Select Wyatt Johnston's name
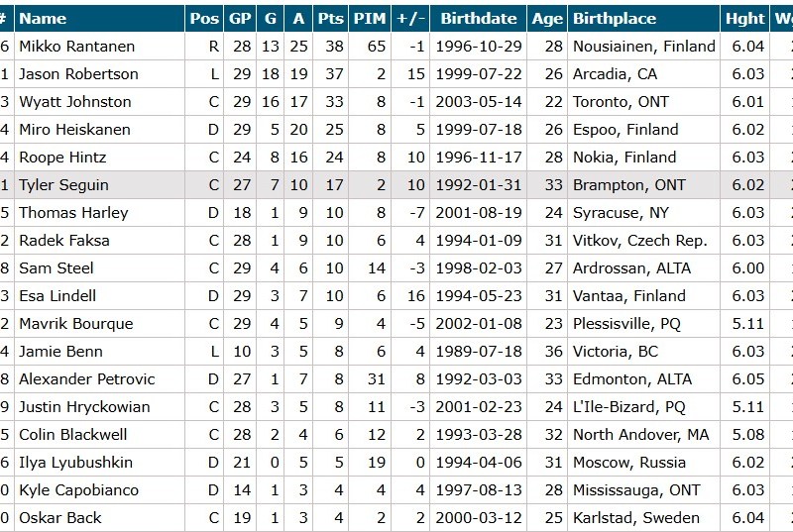The image size is (793, 532). pos(75,102)
